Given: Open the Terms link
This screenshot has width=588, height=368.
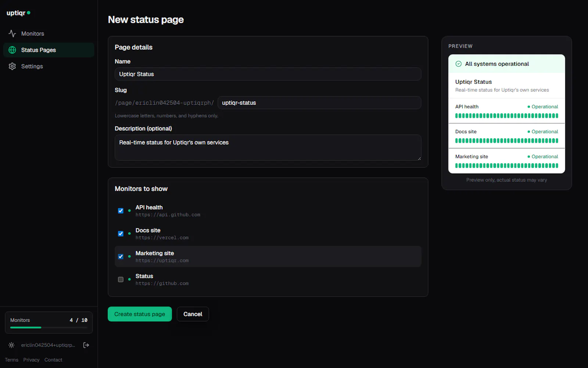Looking at the screenshot, I should click(11, 360).
